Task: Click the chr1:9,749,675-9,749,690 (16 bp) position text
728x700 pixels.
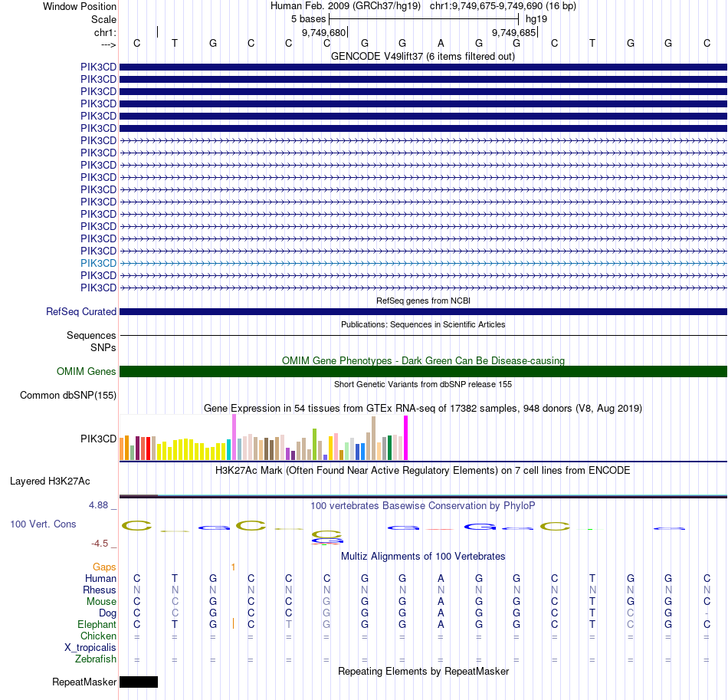Action: [x=503, y=6]
